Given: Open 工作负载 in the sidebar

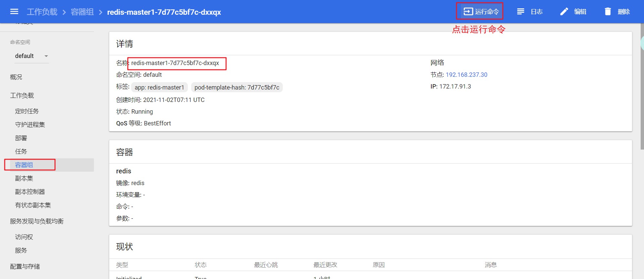Looking at the screenshot, I should point(22,96).
